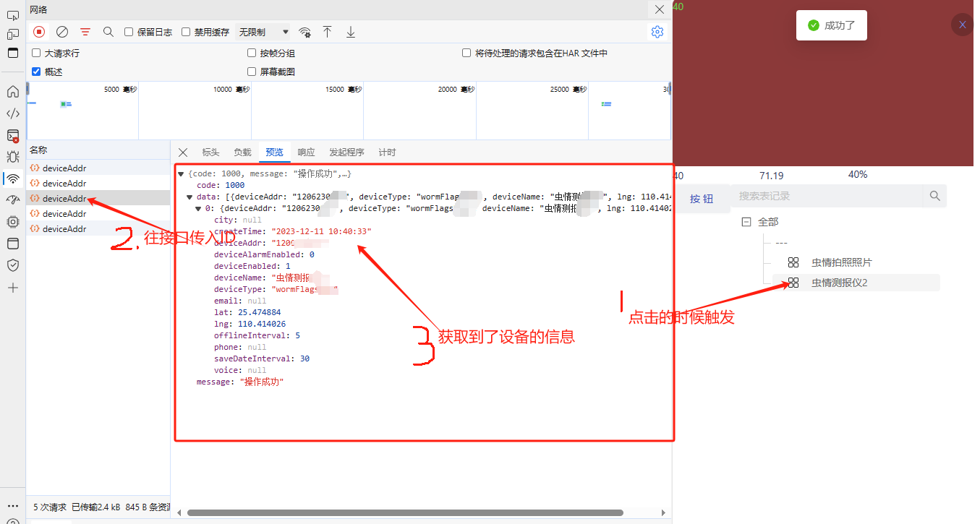Image resolution: width=980 pixels, height=524 pixels.
Task: Toggle device emulation mode
Action: [x=12, y=34]
